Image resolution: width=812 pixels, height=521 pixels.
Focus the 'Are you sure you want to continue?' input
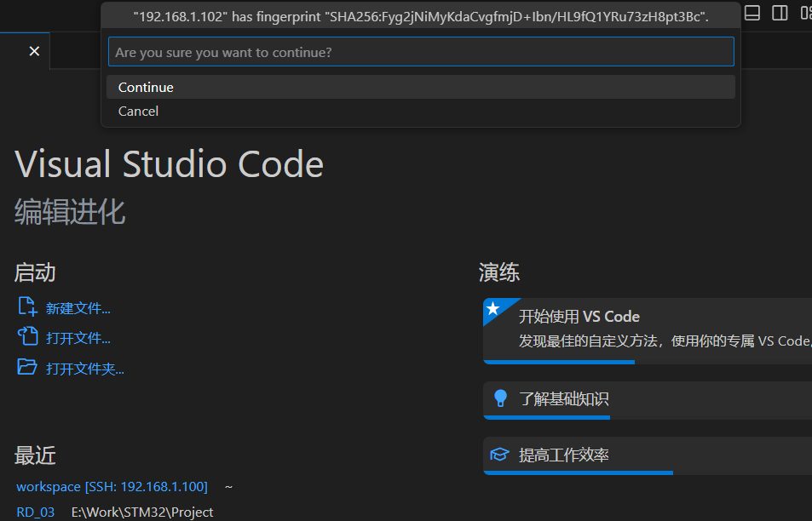click(x=421, y=52)
